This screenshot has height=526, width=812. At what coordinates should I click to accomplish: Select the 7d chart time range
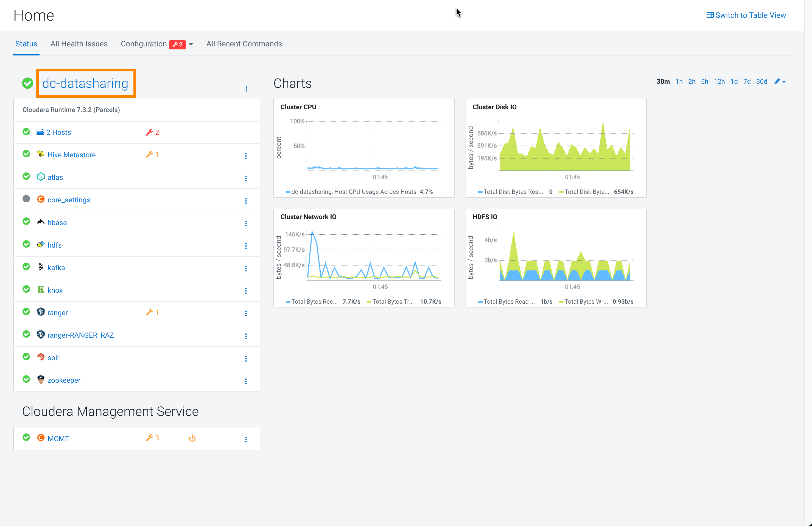click(x=747, y=82)
